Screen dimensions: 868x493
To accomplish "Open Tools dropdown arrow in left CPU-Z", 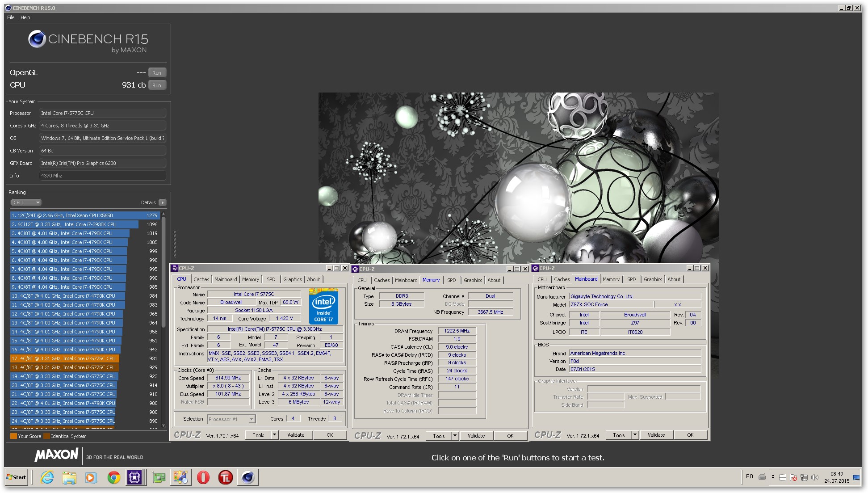I will pos(274,435).
